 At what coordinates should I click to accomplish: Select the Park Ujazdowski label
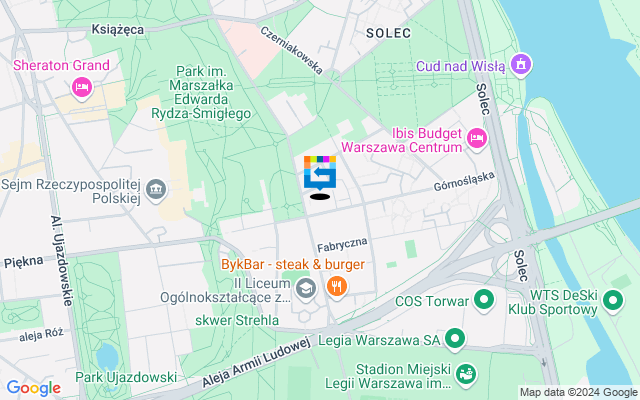point(126,377)
